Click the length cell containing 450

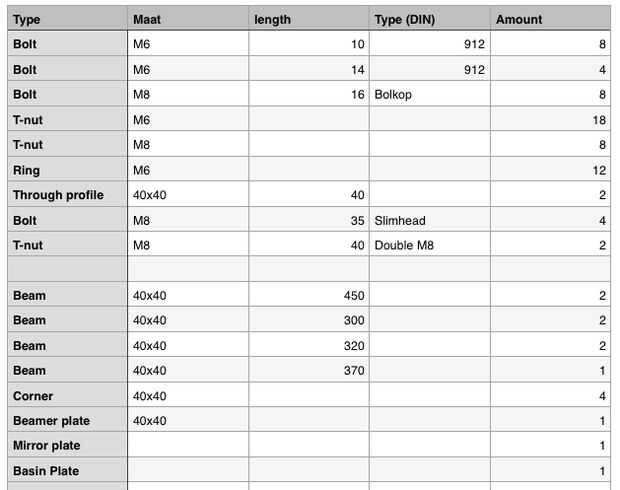pos(308,296)
